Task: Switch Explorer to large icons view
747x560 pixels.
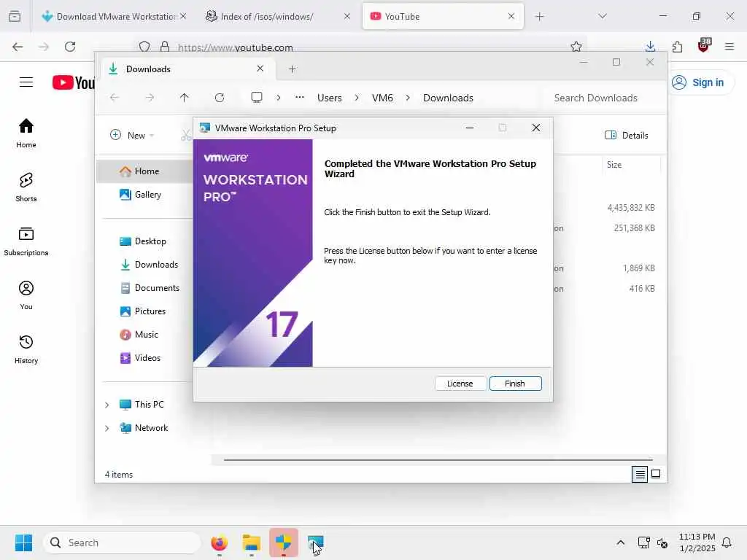Action: 656,474
